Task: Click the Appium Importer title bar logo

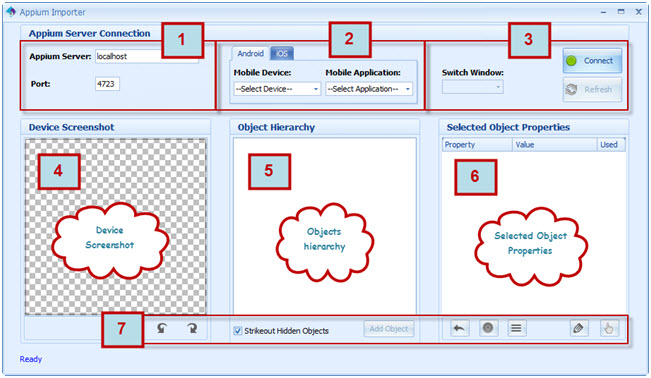Action: [x=11, y=12]
